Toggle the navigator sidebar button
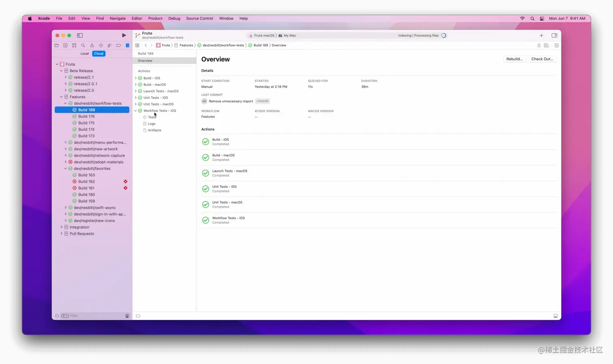Image resolution: width=613 pixels, height=364 pixels. point(80,35)
